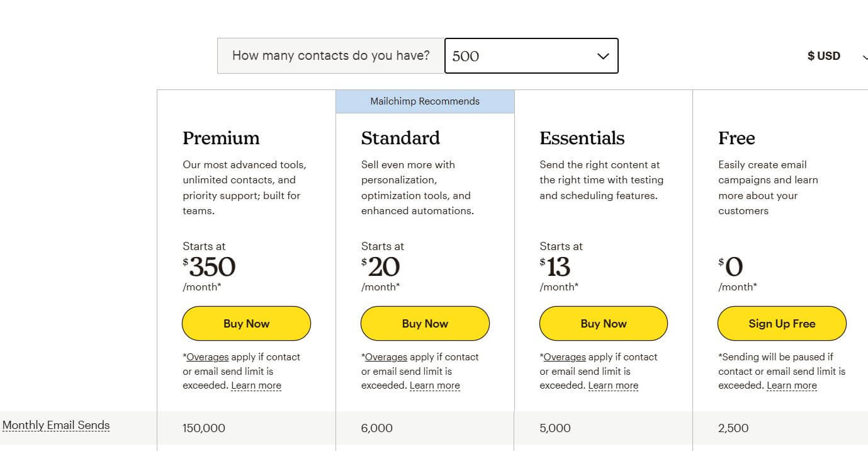868x451 pixels.
Task: Click the Mailchimp Recommends banner above Standard
Action: (x=425, y=101)
